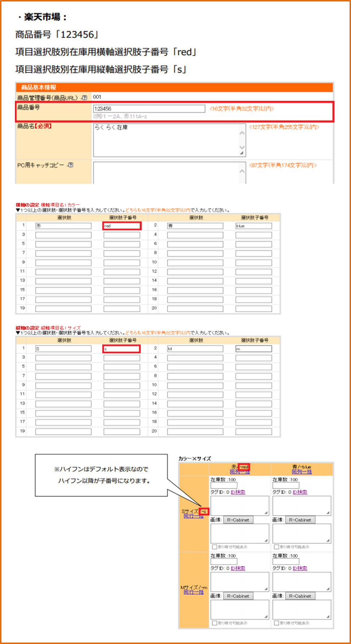The width and height of the screenshot is (351, 644).
Task: Click horizontal-axis 選択肢子番号 field containing red
Action: click(122, 226)
